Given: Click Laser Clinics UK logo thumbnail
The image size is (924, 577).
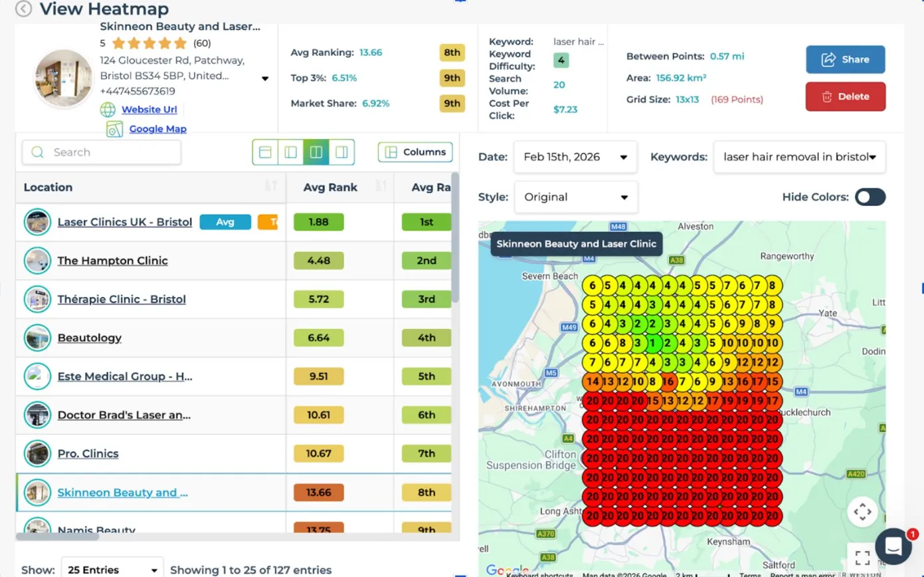Looking at the screenshot, I should tap(37, 222).
